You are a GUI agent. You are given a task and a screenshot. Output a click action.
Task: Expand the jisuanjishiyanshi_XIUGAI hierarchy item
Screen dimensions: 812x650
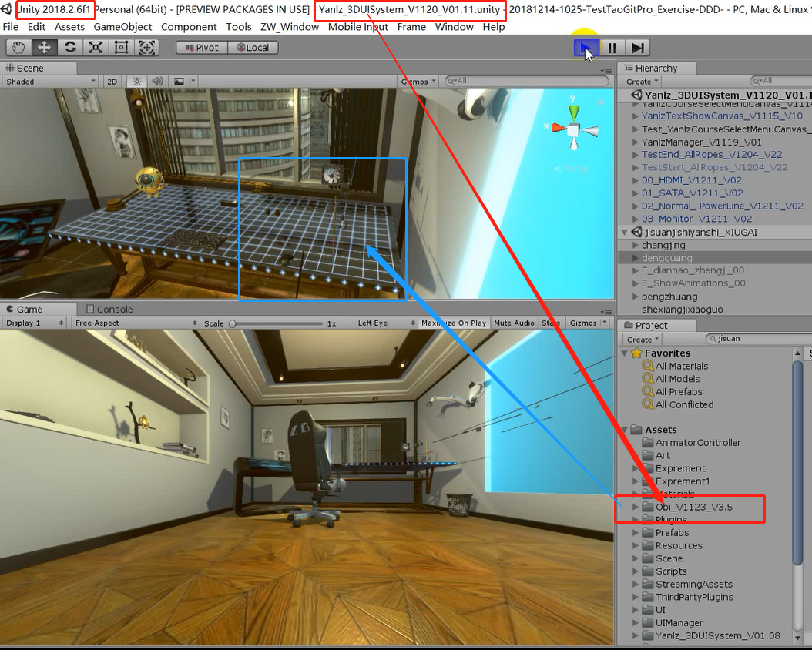(624, 232)
